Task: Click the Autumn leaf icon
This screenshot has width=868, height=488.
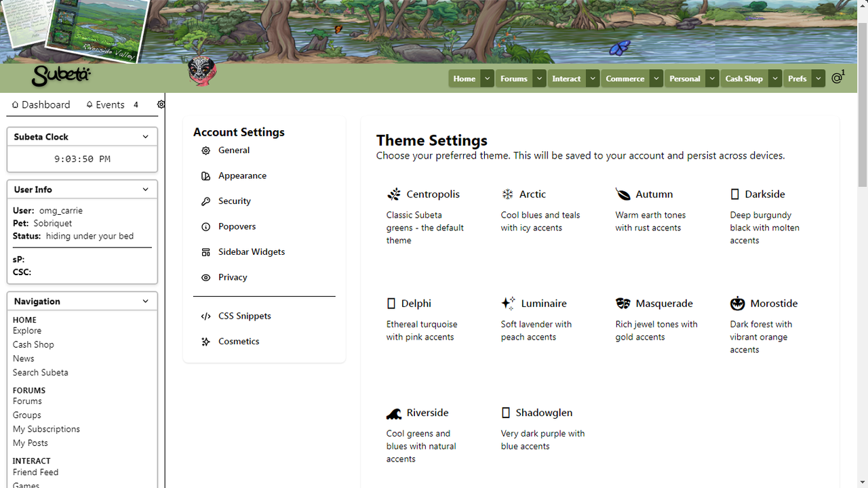Action: click(x=623, y=195)
